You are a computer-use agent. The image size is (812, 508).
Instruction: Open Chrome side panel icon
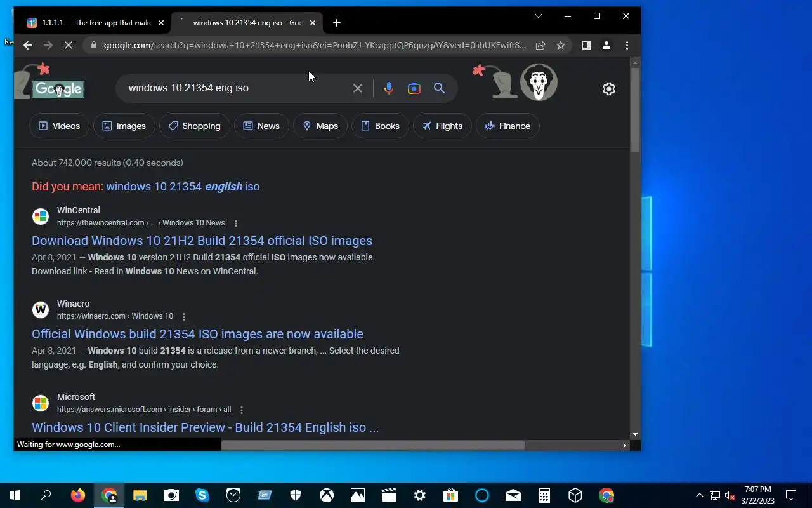click(x=586, y=45)
